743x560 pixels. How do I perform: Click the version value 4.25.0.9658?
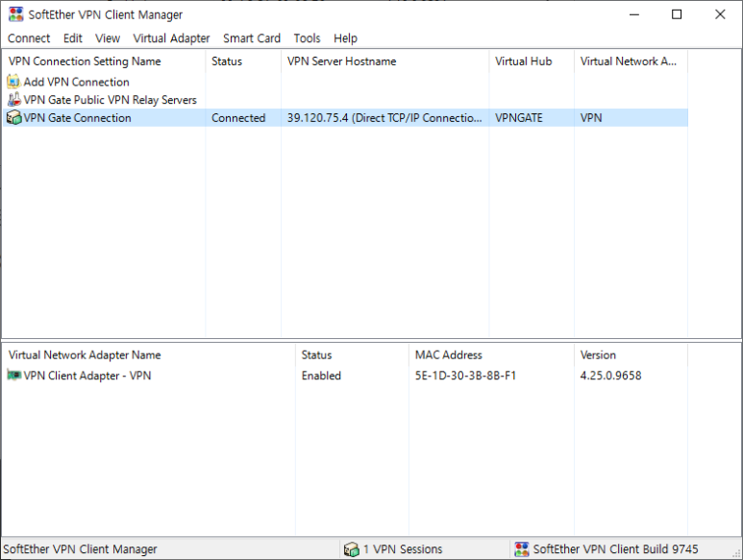tap(610, 376)
